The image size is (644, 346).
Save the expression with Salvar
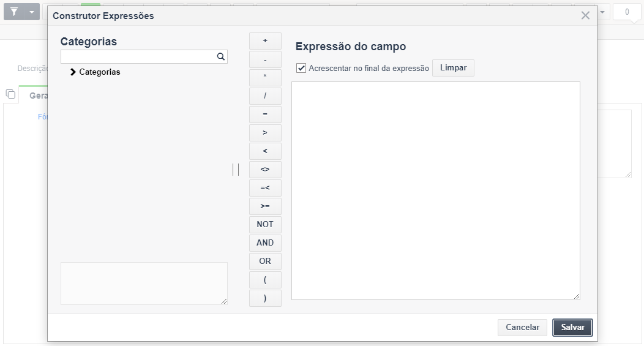click(x=572, y=328)
